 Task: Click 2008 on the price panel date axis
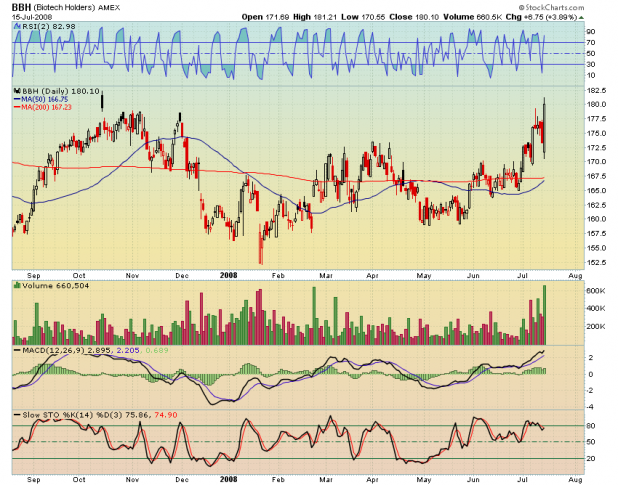coord(229,275)
